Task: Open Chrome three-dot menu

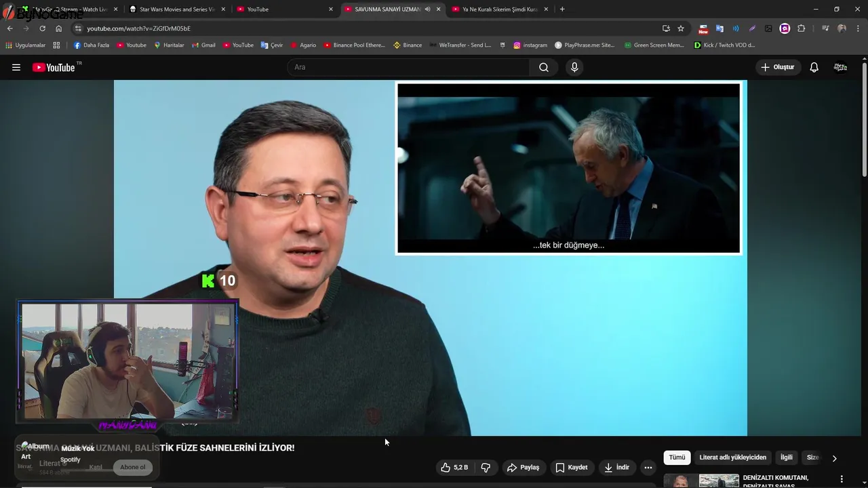Action: [x=859, y=28]
